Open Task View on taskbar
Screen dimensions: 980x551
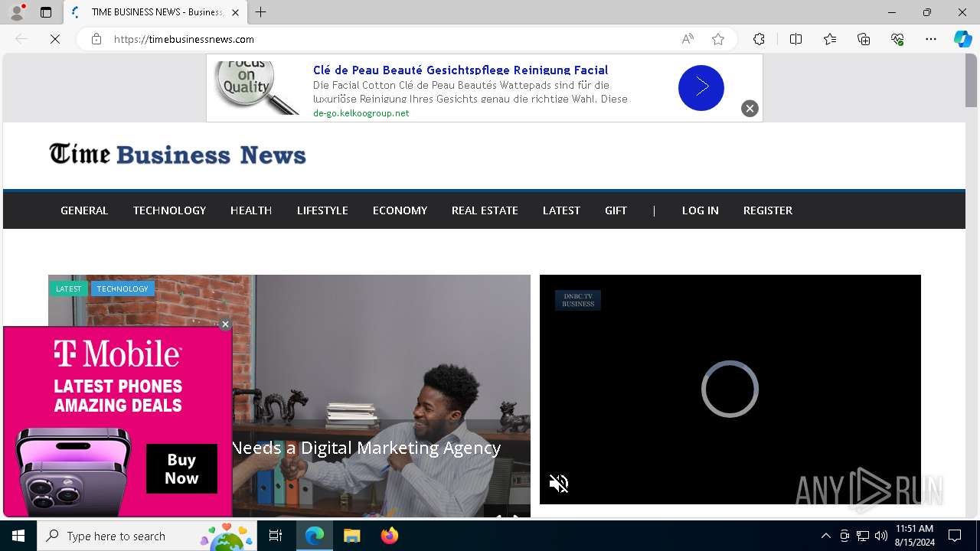(276, 536)
